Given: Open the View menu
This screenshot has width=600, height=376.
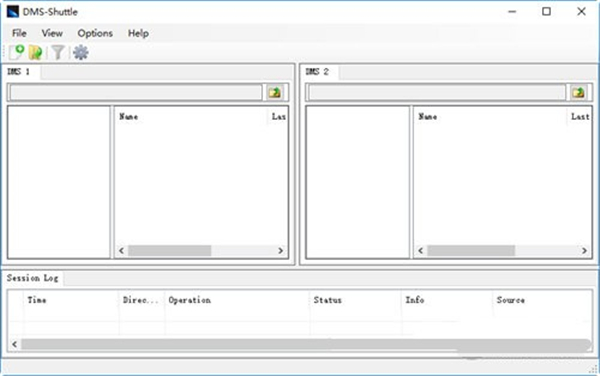Looking at the screenshot, I should click(52, 33).
